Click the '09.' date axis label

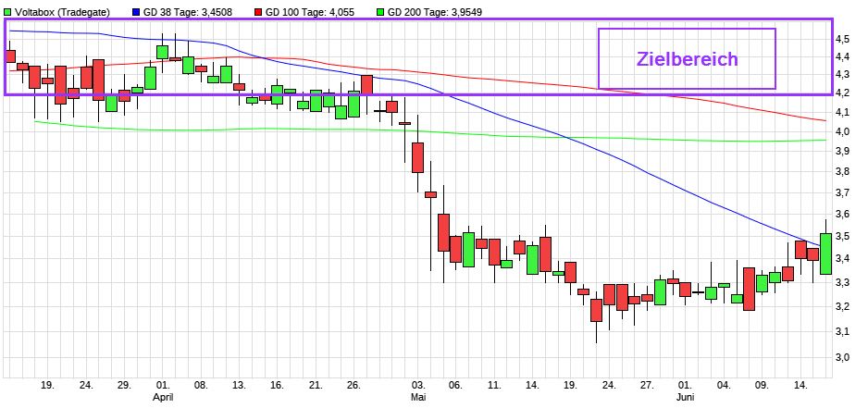pyautogui.click(x=763, y=385)
